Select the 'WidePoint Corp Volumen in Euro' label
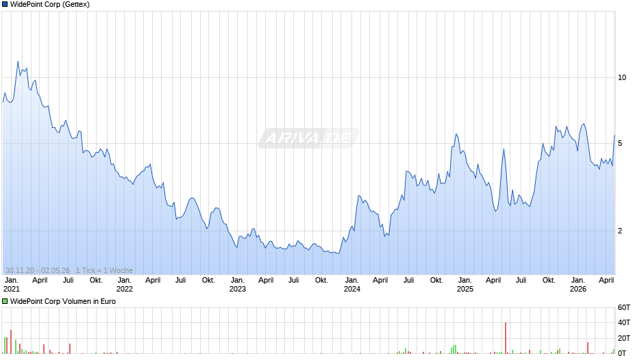This screenshot has height=360, width=644. click(x=63, y=301)
